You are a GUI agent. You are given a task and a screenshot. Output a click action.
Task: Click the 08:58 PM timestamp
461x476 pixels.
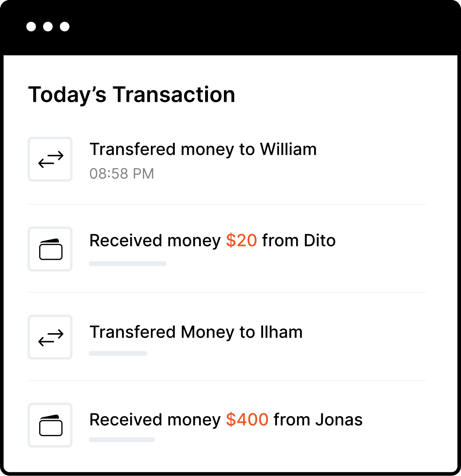[x=122, y=174]
